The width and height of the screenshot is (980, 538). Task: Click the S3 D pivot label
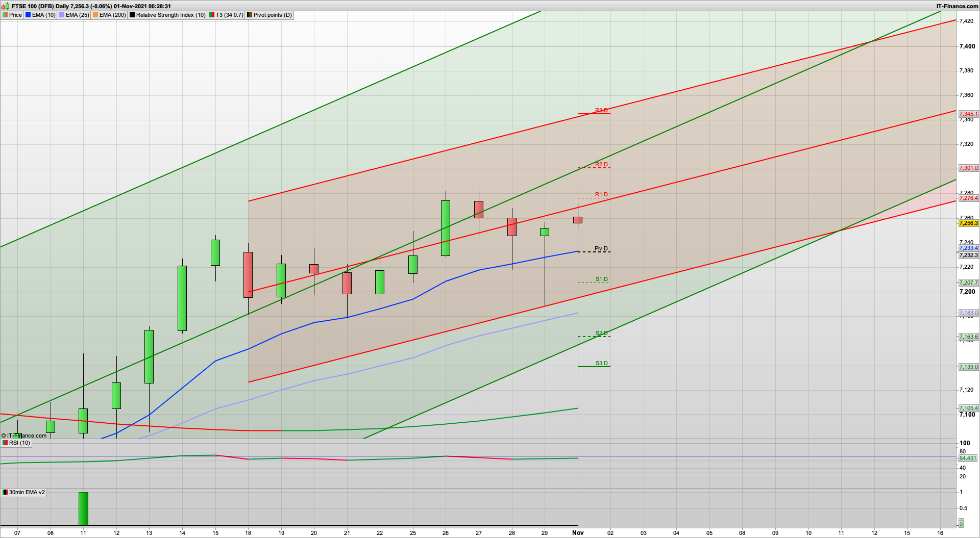pyautogui.click(x=602, y=363)
